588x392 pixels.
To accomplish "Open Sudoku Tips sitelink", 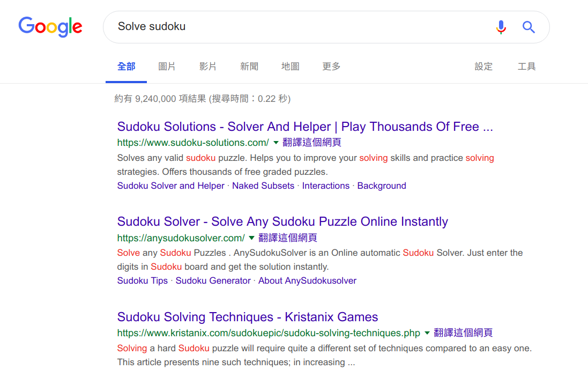I will [x=142, y=280].
